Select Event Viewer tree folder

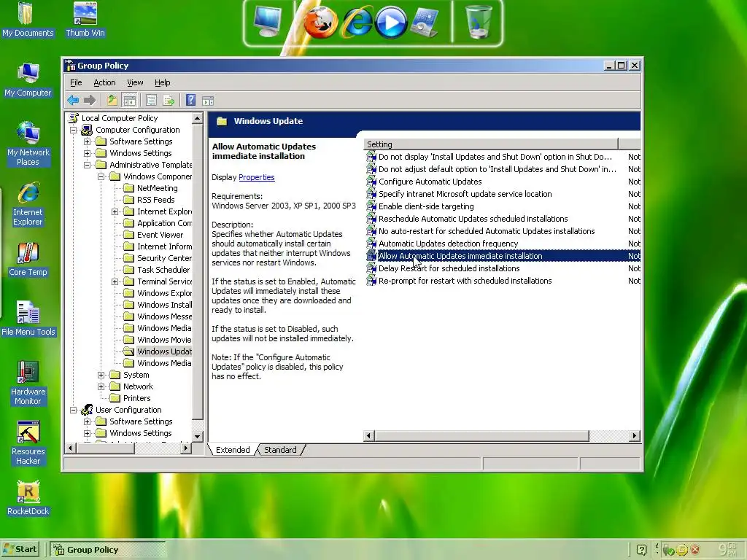coord(160,235)
